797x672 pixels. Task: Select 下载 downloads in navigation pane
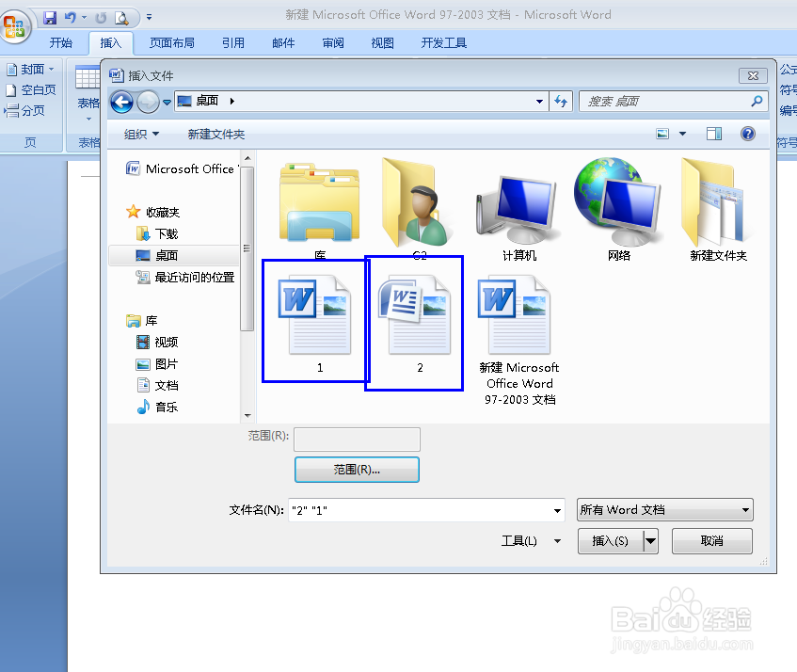pos(157,233)
